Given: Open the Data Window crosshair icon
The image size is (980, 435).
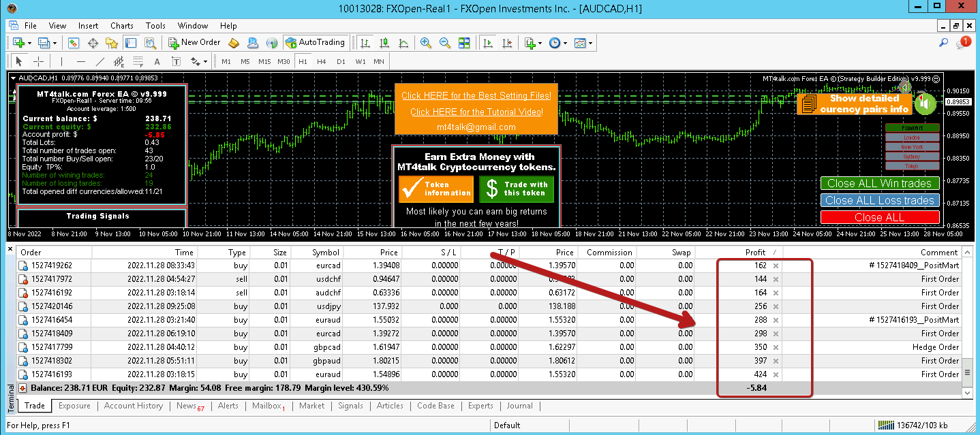Looking at the screenshot, I should 93,43.
